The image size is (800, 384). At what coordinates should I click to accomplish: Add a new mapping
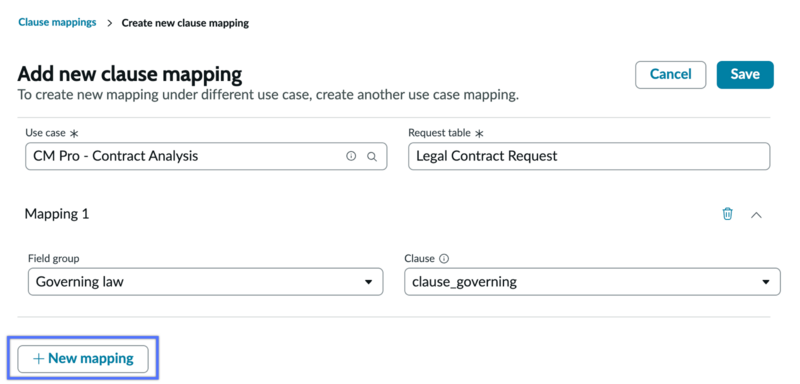(x=83, y=359)
